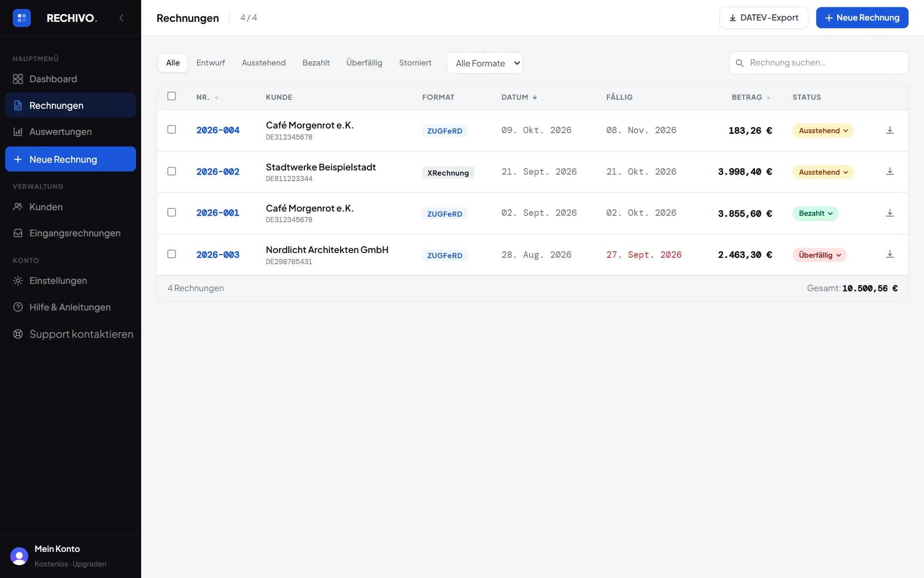Open Auswertungen in the sidebar
The height and width of the screenshot is (578, 924).
71,132
